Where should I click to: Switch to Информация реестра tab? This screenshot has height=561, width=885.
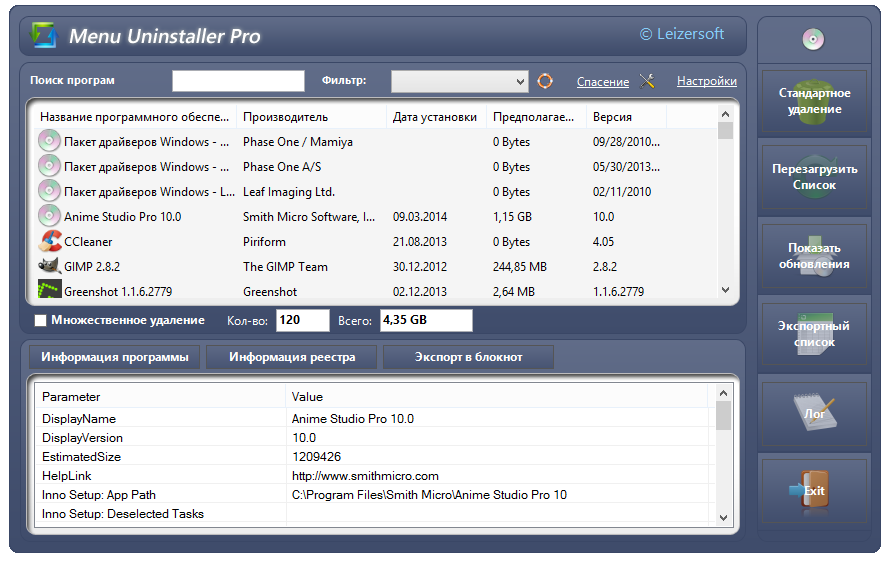pos(292,357)
